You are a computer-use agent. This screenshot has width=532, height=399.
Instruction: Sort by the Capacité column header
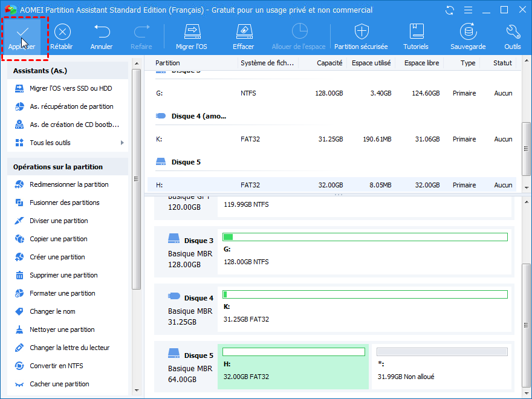click(x=329, y=63)
